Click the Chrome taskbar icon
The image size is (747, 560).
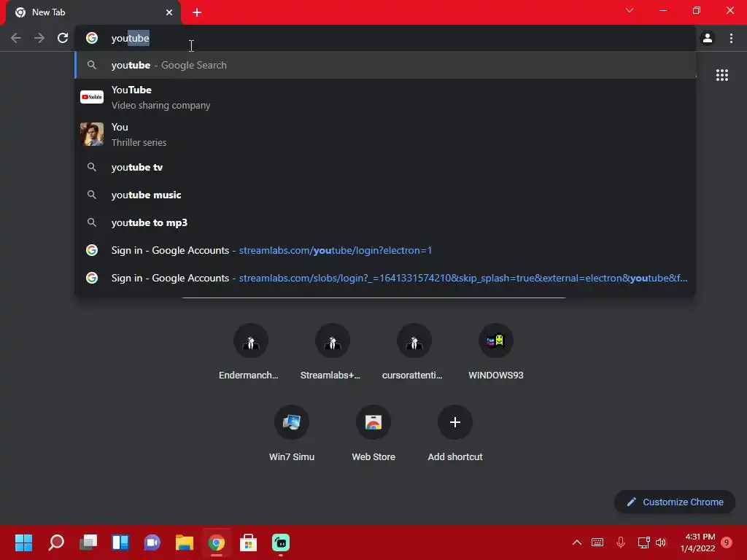click(x=216, y=542)
